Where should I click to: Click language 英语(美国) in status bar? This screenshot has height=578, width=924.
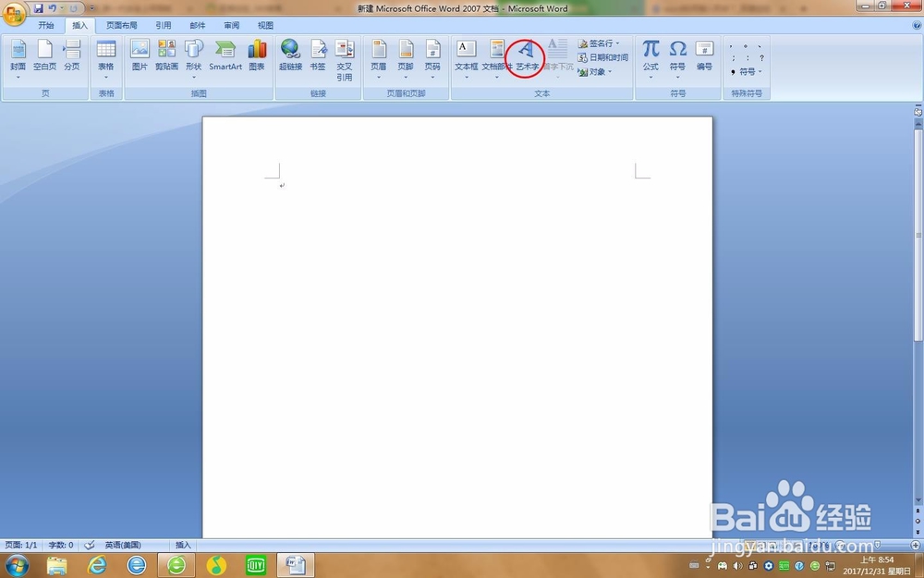(x=123, y=545)
